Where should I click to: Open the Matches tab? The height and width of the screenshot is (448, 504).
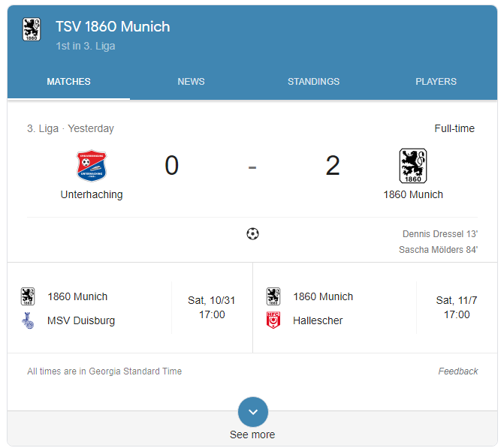click(x=69, y=82)
